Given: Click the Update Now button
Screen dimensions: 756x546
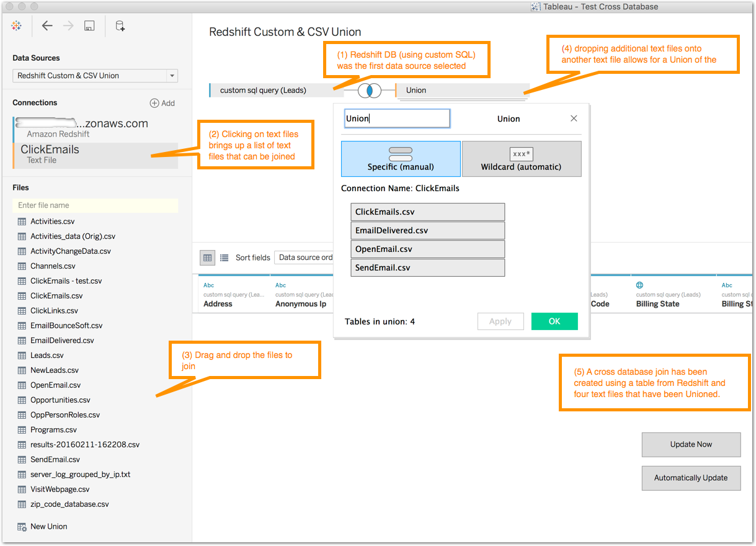Looking at the screenshot, I should pyautogui.click(x=691, y=444).
